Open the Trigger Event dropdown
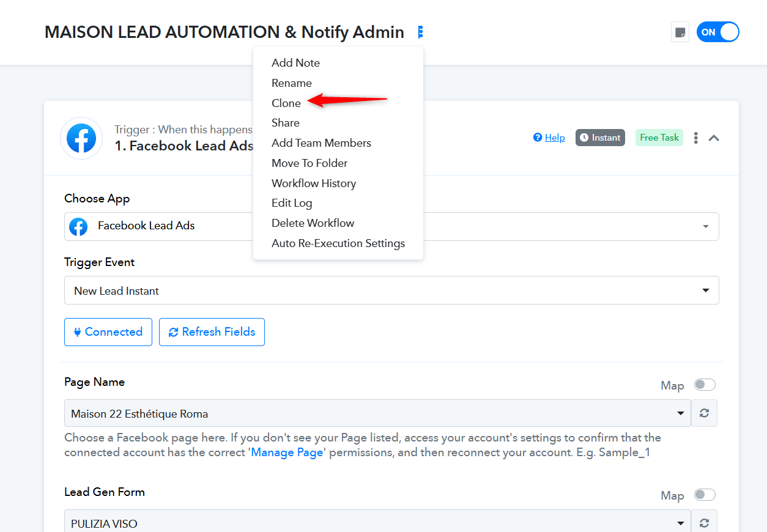Screen dimensions: 767x532 [391, 290]
